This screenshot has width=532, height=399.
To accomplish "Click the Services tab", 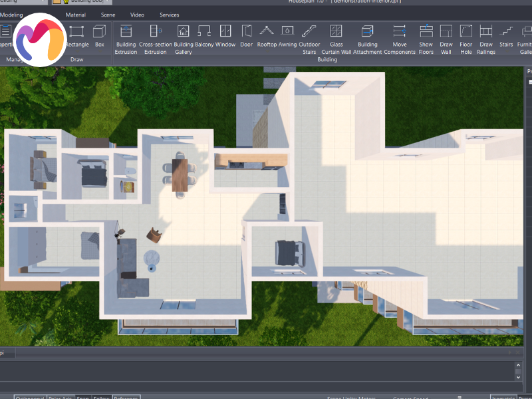I will coord(169,15).
